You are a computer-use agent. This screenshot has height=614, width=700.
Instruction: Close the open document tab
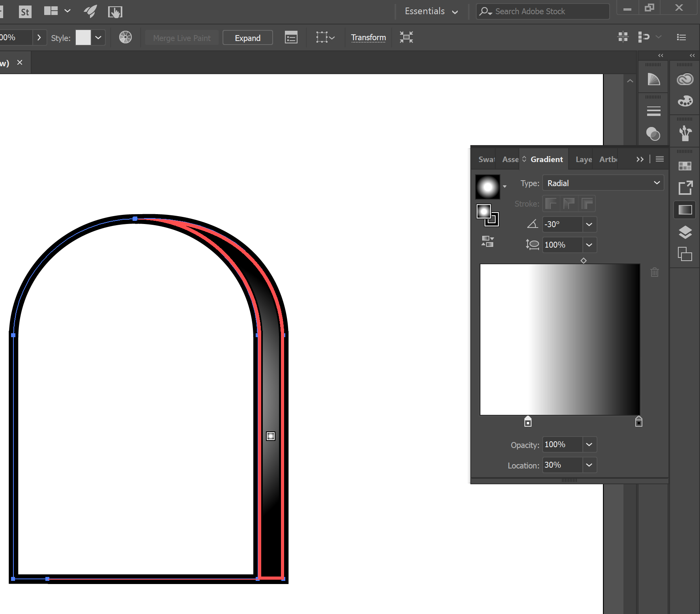20,62
